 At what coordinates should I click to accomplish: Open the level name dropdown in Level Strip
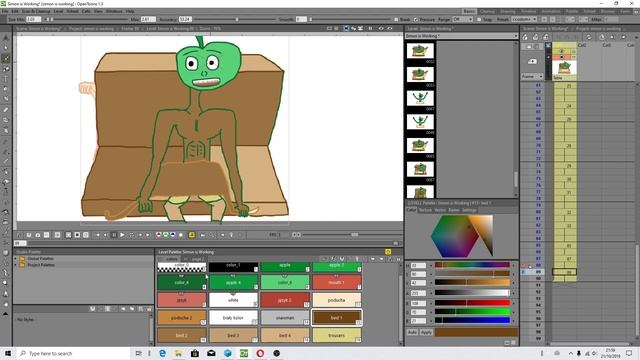461,36
